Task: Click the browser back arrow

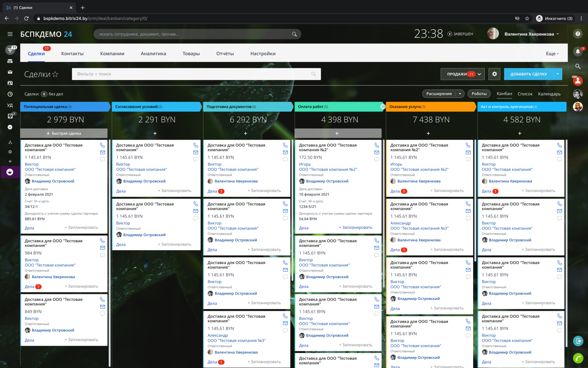Action: (7, 18)
